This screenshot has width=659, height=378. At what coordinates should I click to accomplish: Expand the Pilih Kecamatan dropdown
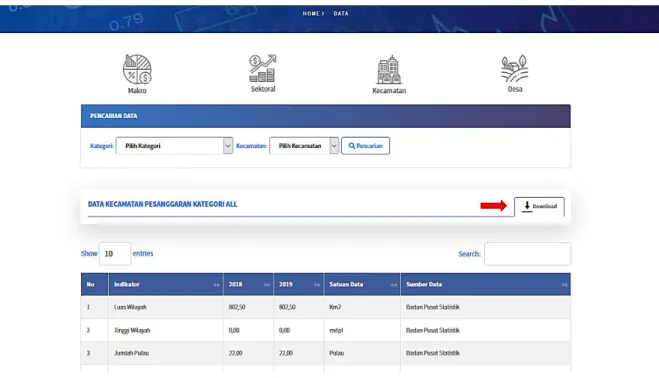(304, 146)
